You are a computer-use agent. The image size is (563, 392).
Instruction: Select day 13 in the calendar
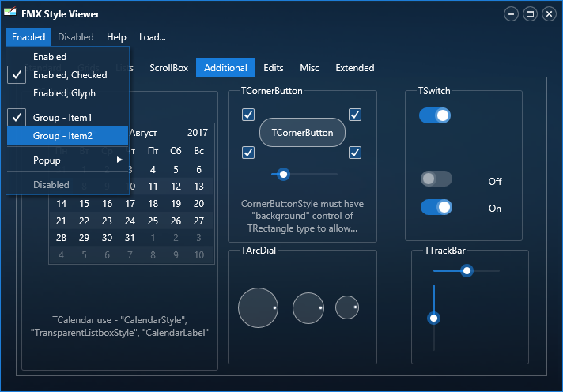(199, 187)
